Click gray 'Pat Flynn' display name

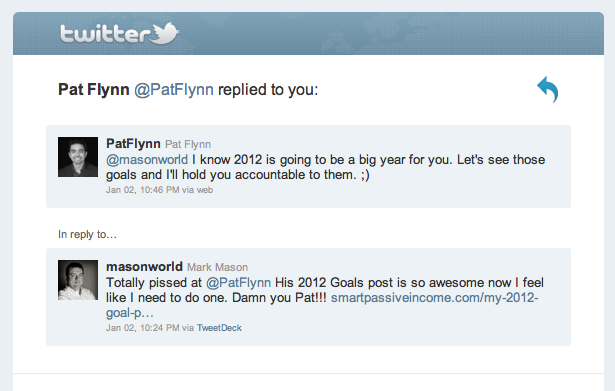(x=188, y=144)
